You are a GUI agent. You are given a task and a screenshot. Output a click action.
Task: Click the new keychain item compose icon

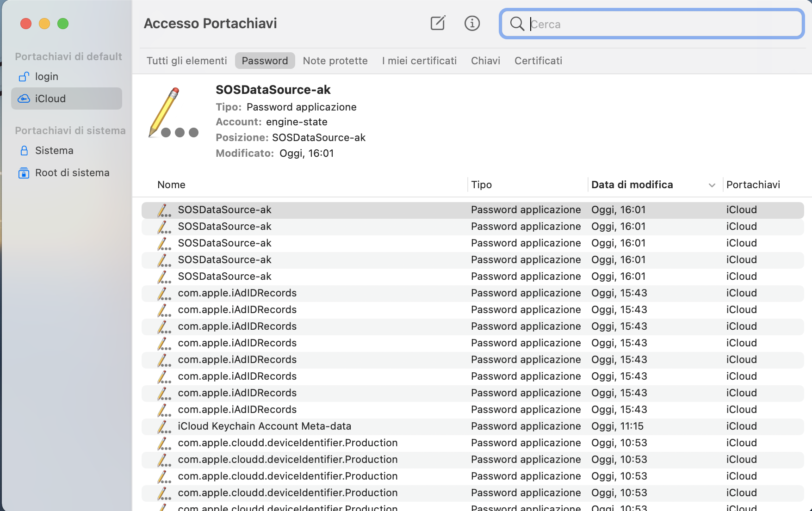(x=438, y=23)
